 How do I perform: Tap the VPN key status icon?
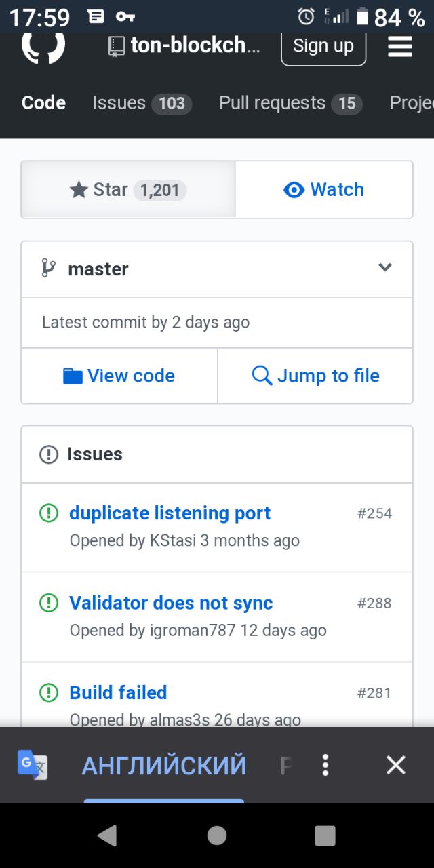125,16
